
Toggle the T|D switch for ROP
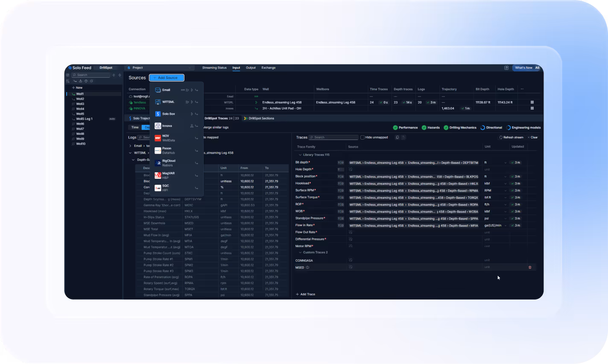click(341, 204)
